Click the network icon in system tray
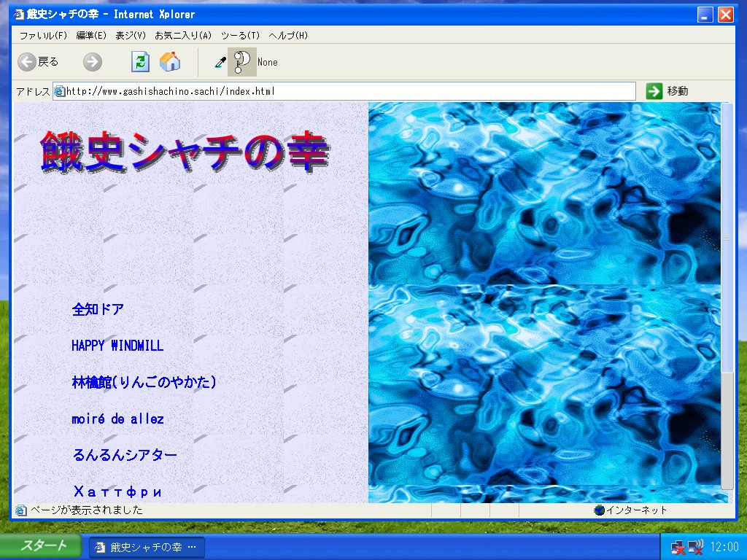The image size is (747, 560). point(678,547)
